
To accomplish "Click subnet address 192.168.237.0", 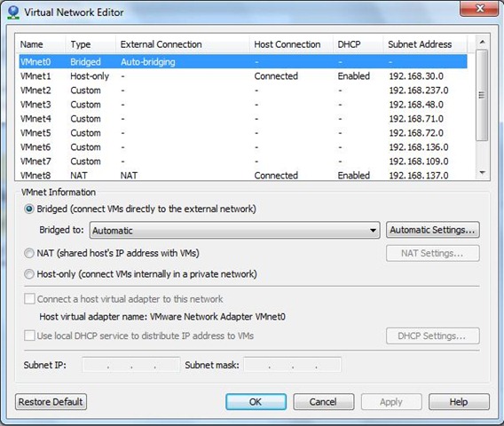I will coord(419,91).
